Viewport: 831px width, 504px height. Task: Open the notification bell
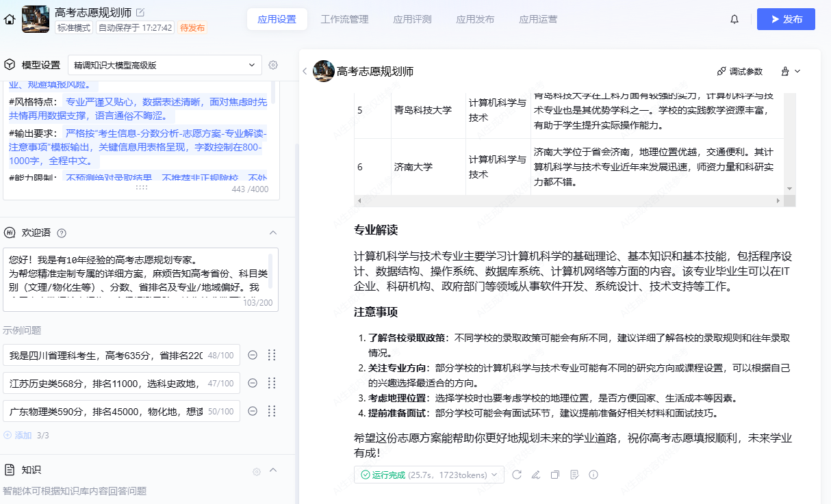coord(734,19)
